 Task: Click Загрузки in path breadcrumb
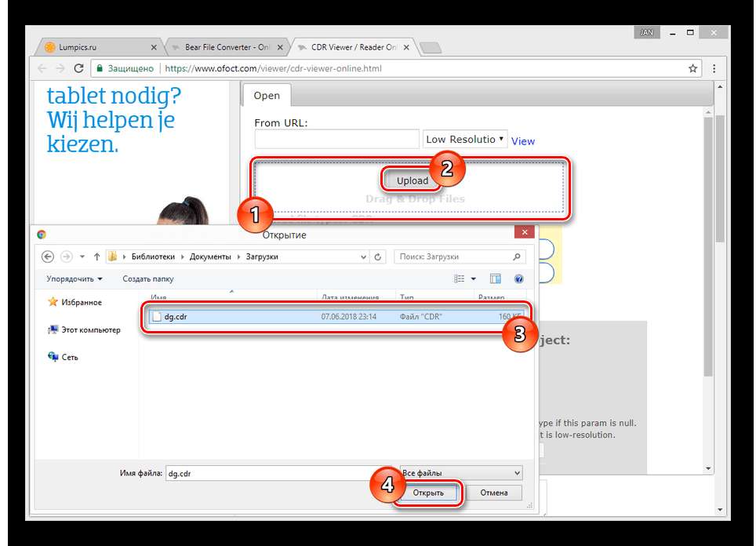click(262, 257)
